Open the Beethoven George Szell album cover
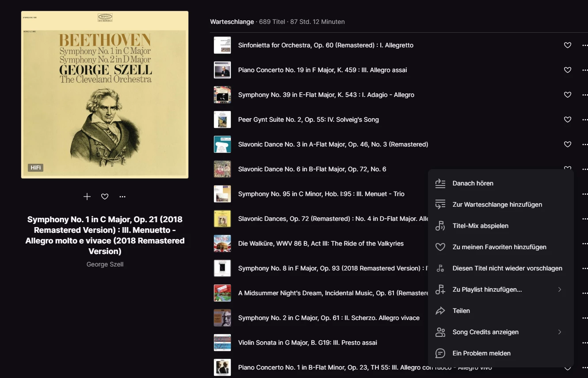588x378 pixels. click(105, 95)
